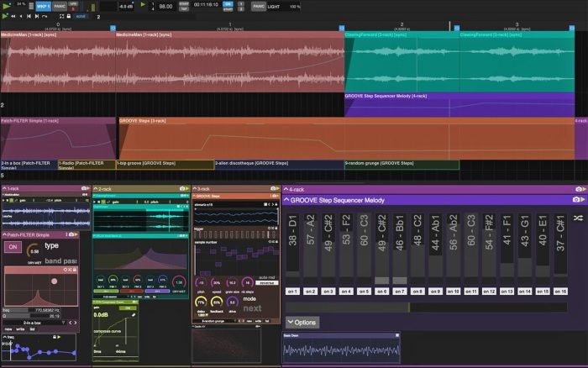The width and height of the screenshot is (588, 368).
Task: Click the play arrow on the 2-rack header
Action: [x=186, y=189]
